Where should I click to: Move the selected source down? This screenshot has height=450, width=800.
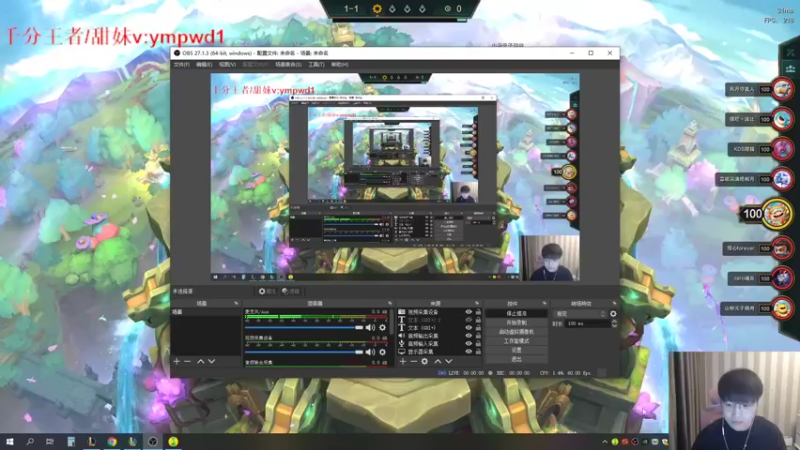[x=448, y=361]
